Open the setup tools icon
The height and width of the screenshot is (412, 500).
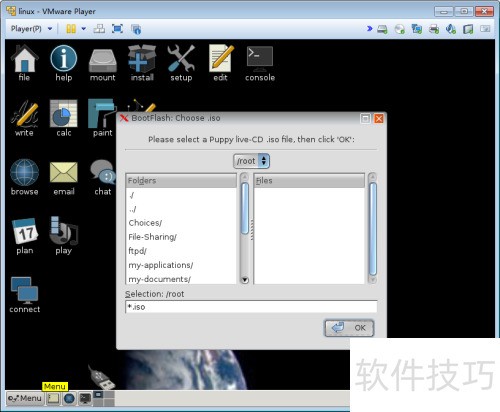point(181,63)
